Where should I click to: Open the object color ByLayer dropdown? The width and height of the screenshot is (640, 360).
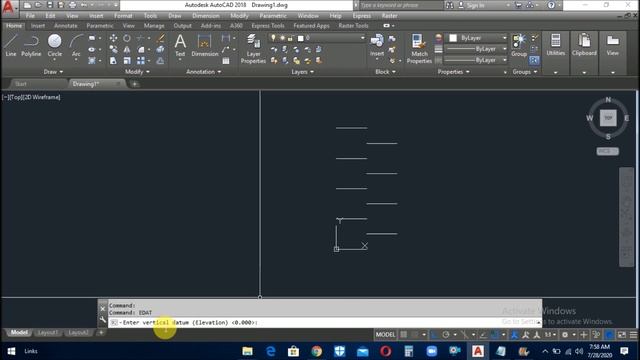[504, 38]
